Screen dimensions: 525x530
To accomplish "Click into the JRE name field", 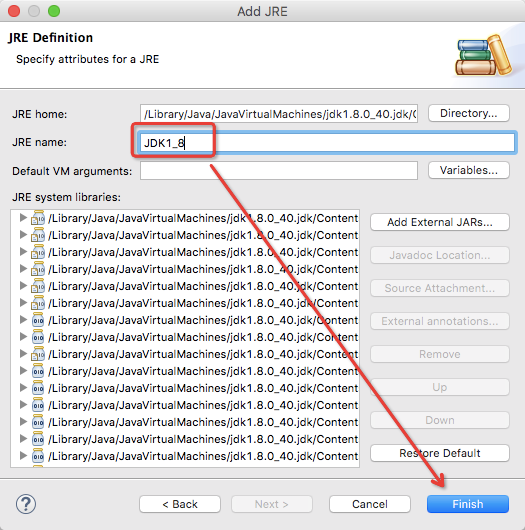I will click(327, 143).
